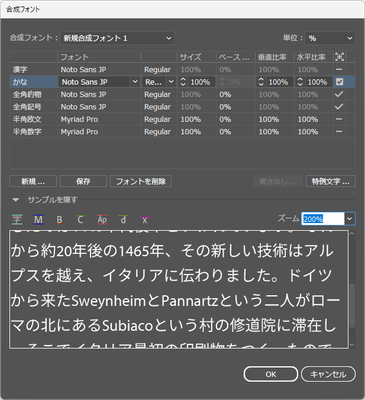Toggle cap height indicator icon C
365x400 pixels.
click(80, 219)
